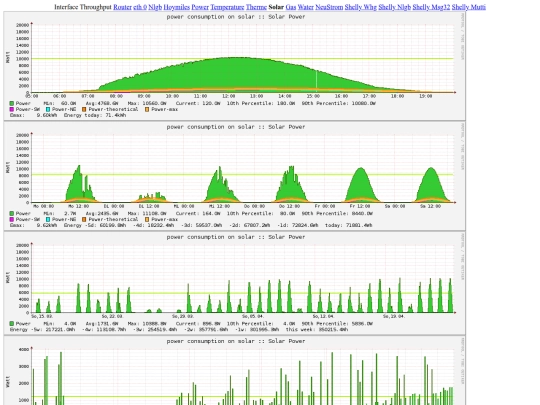The height and width of the screenshot is (405, 540).
Task: Click the Power-SW swatch in weekly graph legend
Action: (12, 219)
